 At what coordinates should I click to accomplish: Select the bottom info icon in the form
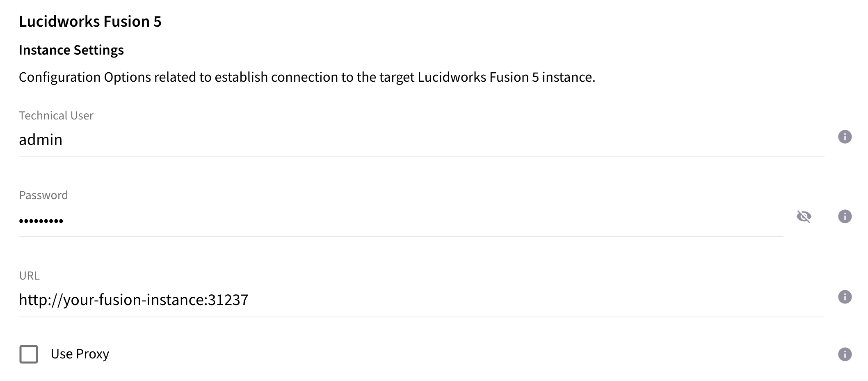(x=846, y=353)
